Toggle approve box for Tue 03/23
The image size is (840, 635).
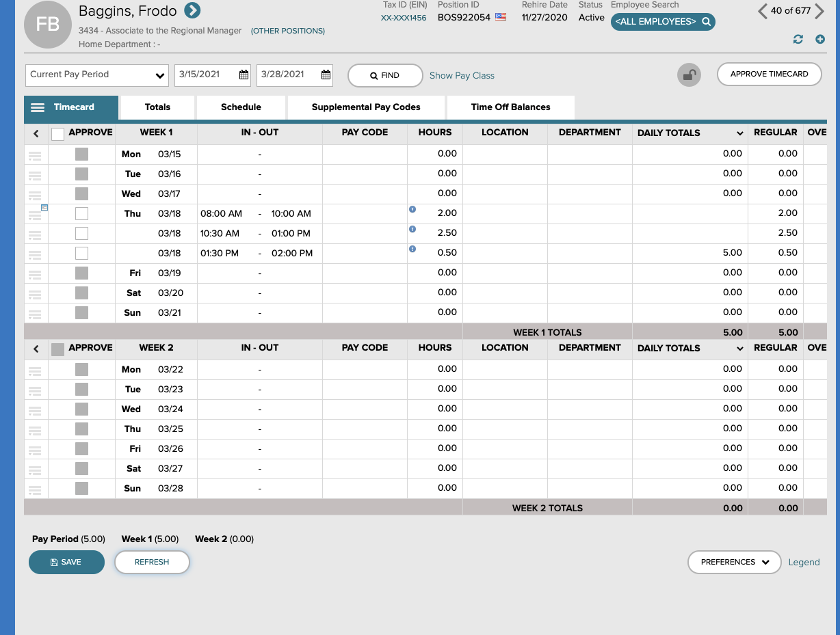pyautogui.click(x=81, y=389)
